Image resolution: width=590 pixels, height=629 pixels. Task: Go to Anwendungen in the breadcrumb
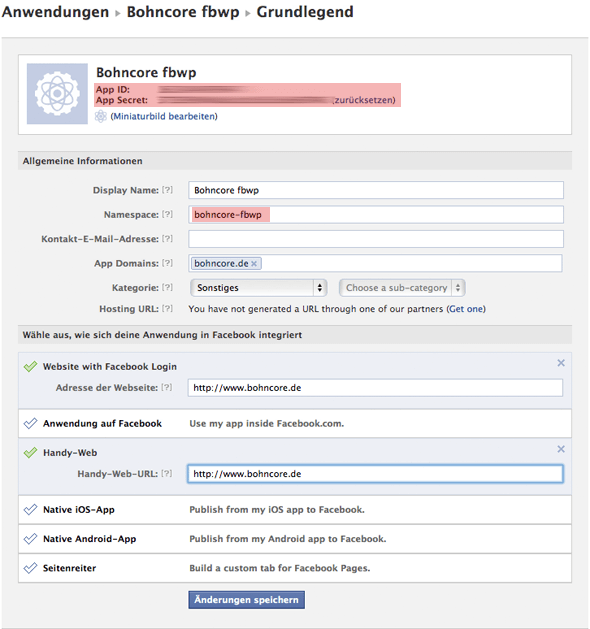click(x=55, y=12)
